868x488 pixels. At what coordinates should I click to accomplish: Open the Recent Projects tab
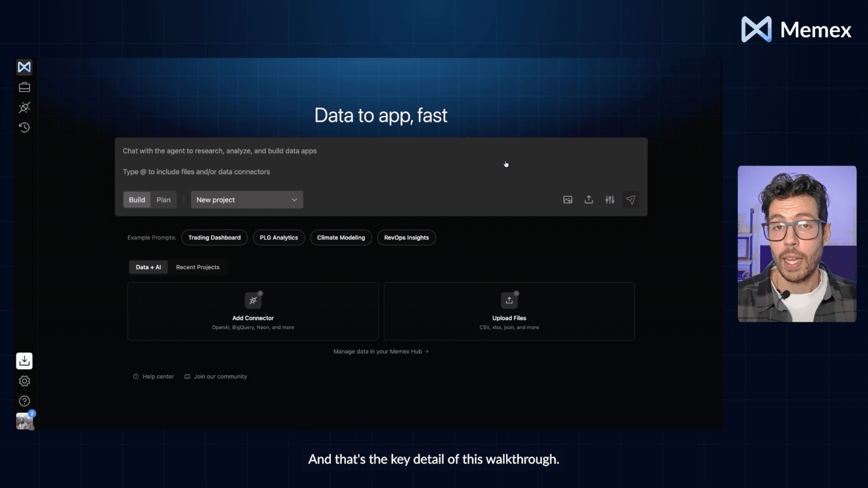(x=198, y=267)
